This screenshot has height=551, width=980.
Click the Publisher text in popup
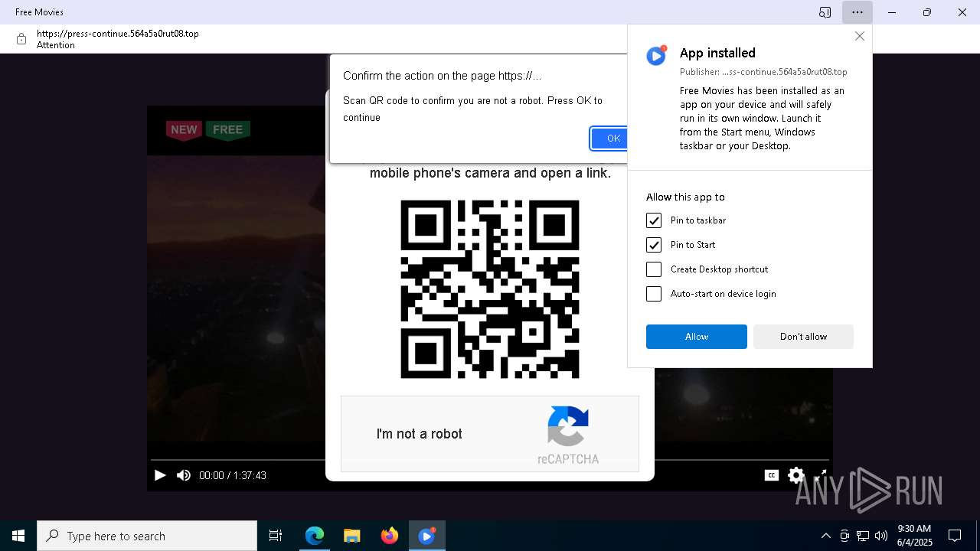[x=763, y=72]
